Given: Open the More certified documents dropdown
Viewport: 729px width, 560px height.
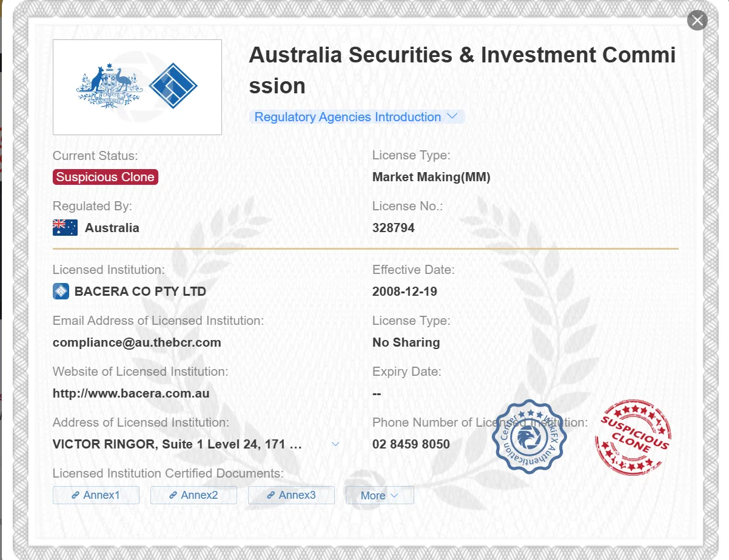Looking at the screenshot, I should (x=380, y=495).
